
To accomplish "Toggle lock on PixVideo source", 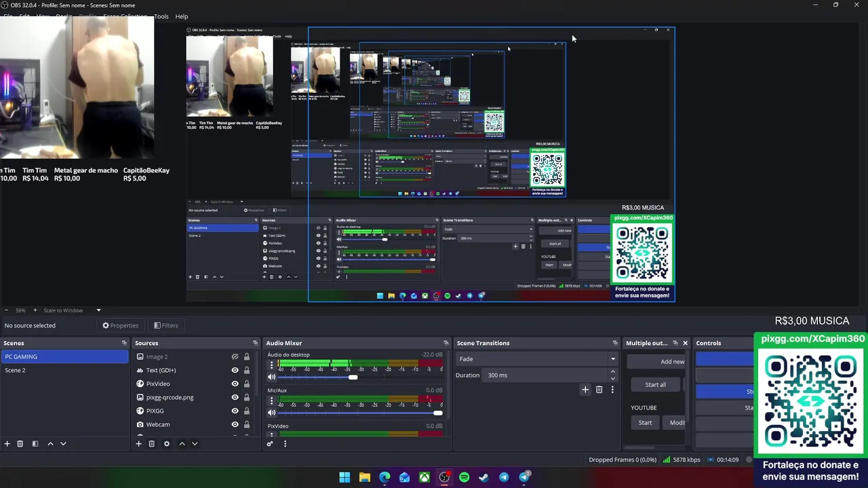I will coord(247,384).
